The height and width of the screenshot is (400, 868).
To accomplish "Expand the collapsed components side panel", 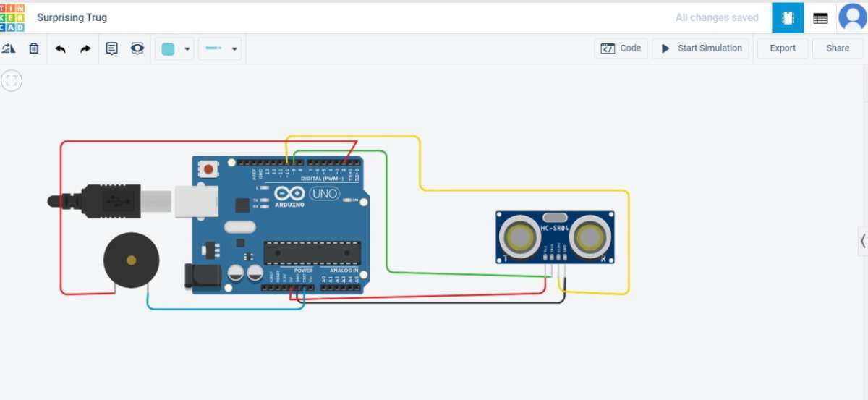I will tap(862, 240).
